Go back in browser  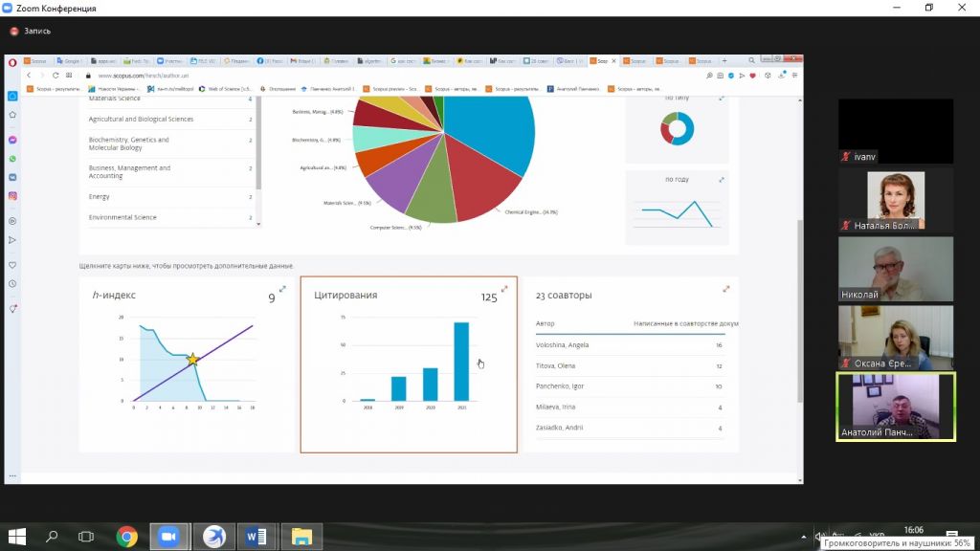pyautogui.click(x=29, y=75)
